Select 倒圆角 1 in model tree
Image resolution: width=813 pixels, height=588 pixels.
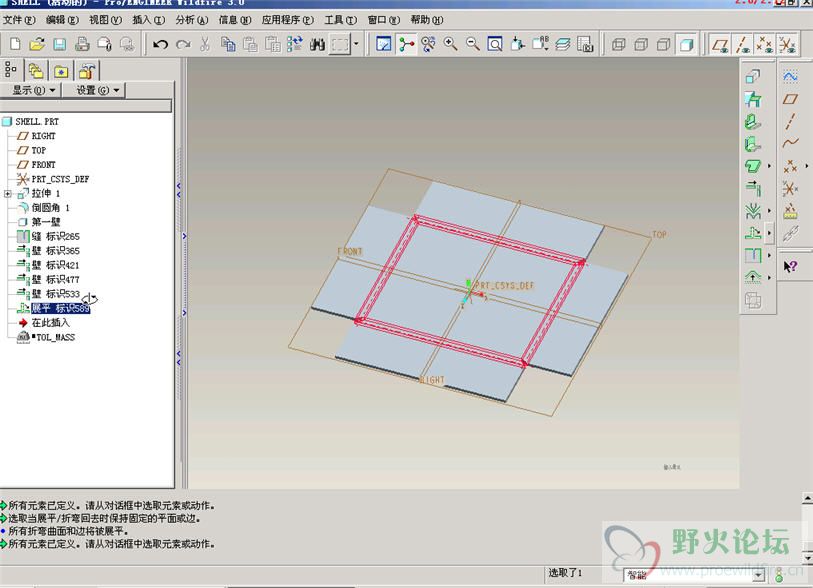point(50,207)
